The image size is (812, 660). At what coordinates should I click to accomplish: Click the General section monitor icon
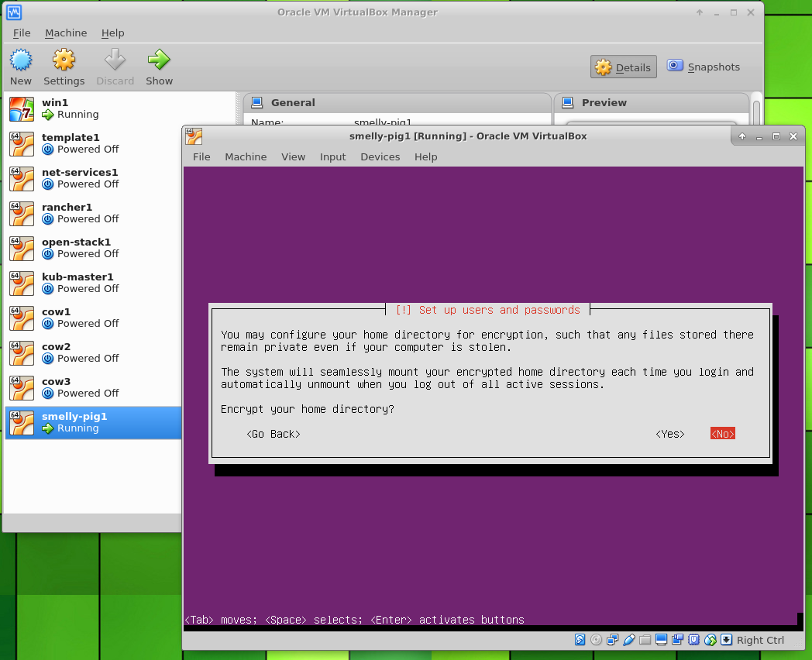(x=257, y=102)
